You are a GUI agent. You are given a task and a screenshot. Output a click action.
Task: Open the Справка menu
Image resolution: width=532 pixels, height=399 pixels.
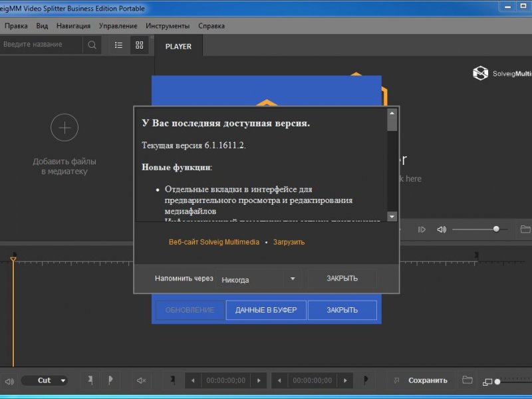211,26
